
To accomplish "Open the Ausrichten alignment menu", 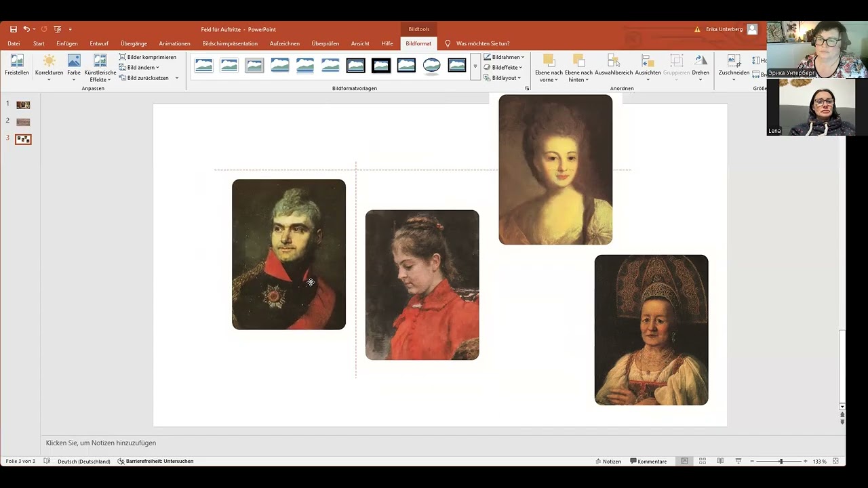I will 648,68.
